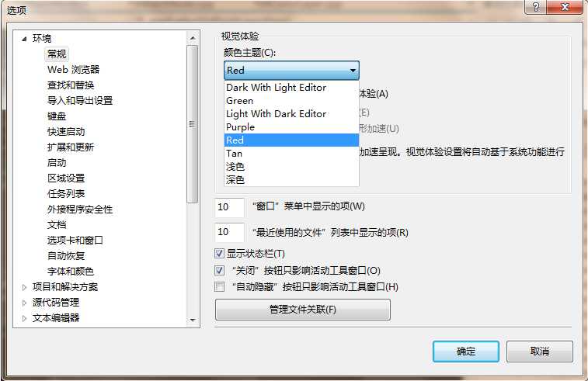
Task: Click the tree scrollbar up arrow
Action: (x=193, y=38)
